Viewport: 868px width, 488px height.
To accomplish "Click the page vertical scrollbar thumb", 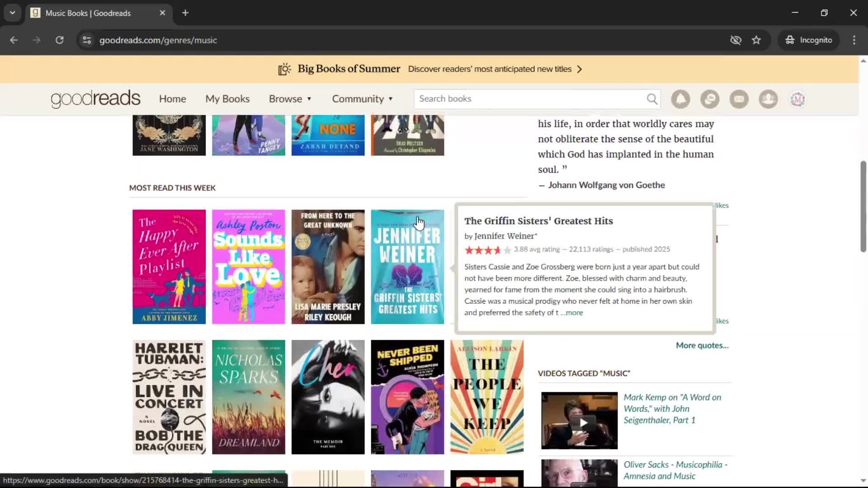I will pos(863,206).
